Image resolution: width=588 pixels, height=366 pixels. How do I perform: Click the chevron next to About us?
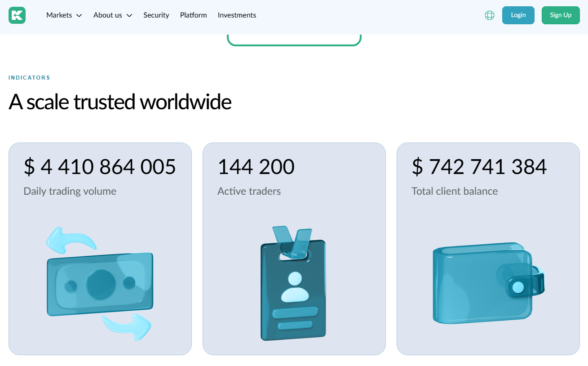tap(129, 16)
